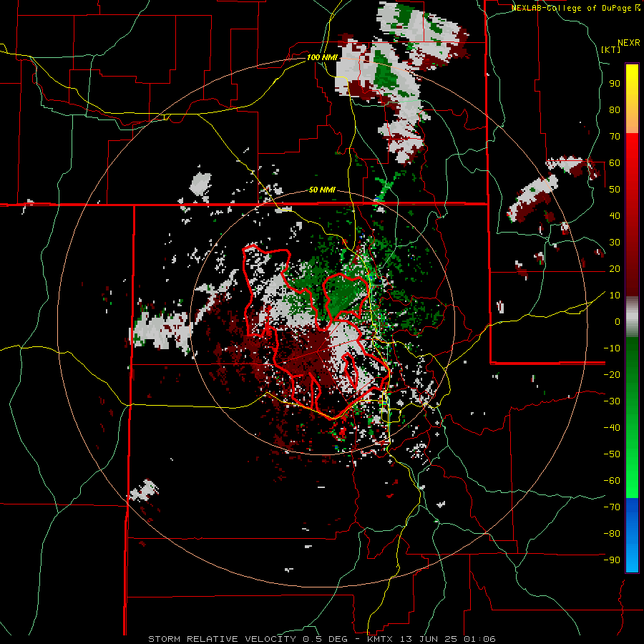Click the Storm Relative Velocity title caption
The image size is (644, 644).
tap(322, 639)
